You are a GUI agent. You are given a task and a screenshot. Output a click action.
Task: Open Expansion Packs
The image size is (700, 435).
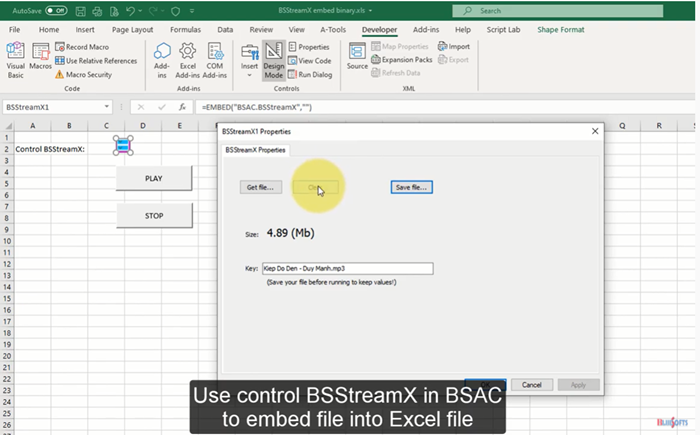402,59
